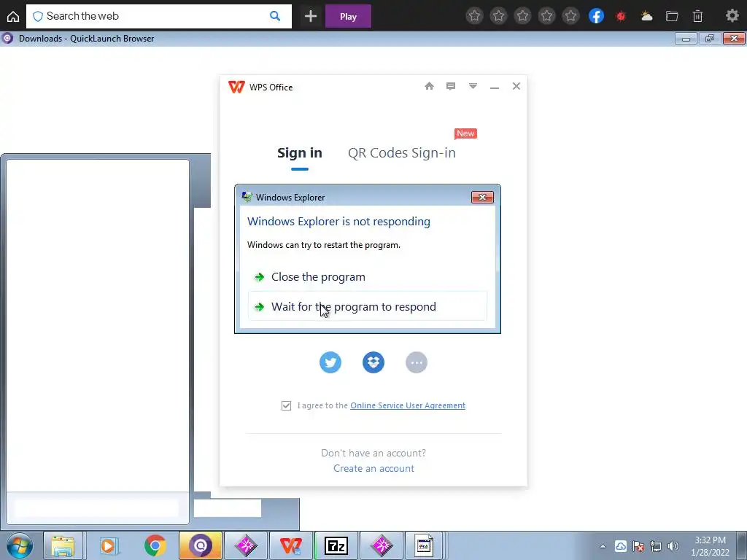Restore down the QuickLaunch Browser window
The image size is (747, 560).
tap(710, 39)
